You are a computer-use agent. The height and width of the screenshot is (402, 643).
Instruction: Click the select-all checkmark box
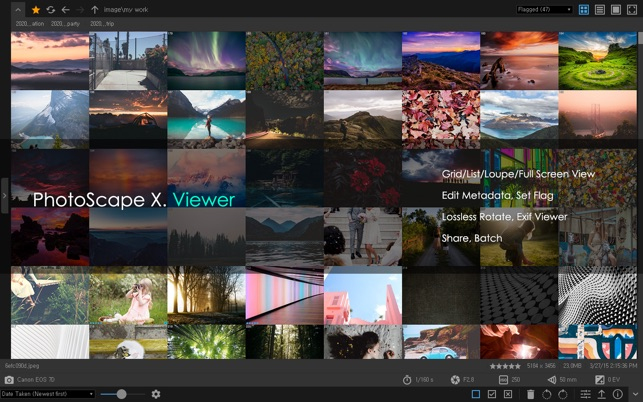point(492,394)
